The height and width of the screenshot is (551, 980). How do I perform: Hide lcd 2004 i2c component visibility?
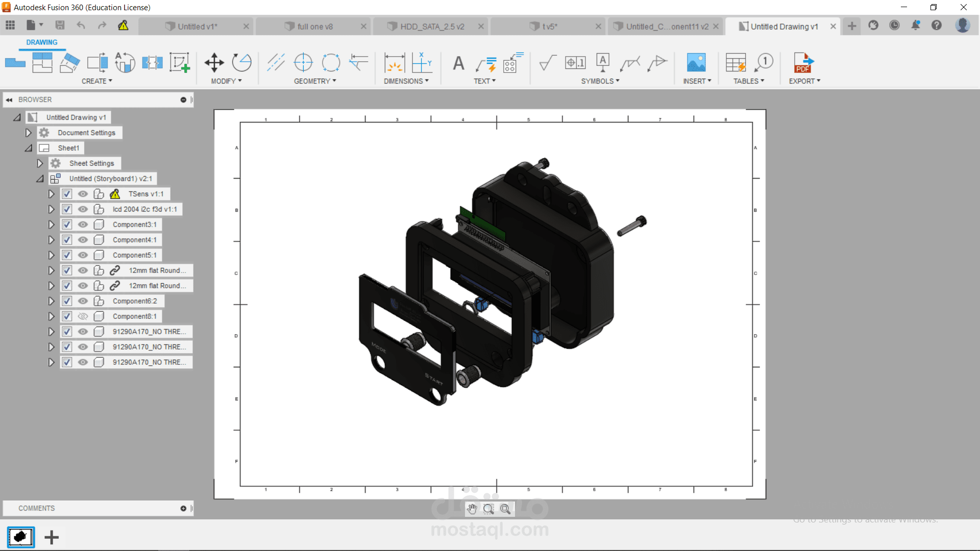click(x=83, y=209)
